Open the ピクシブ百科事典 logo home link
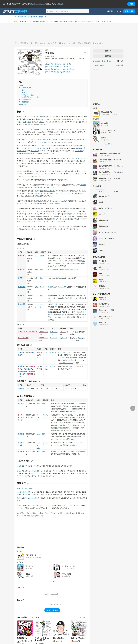The height and width of the screenshot is (644, 138). (15, 11)
